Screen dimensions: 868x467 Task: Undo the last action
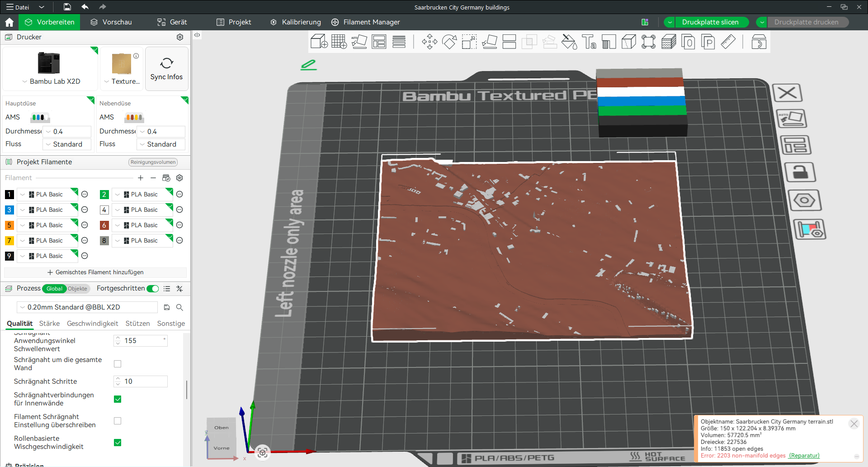pyautogui.click(x=85, y=7)
